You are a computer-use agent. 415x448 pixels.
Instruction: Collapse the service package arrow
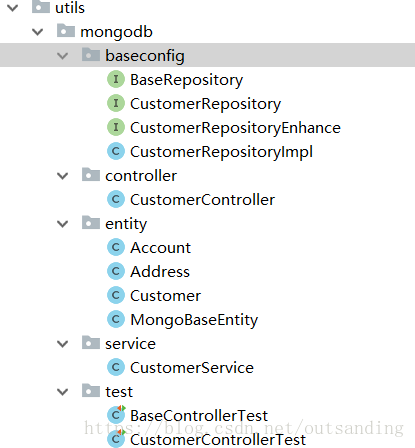pos(62,344)
